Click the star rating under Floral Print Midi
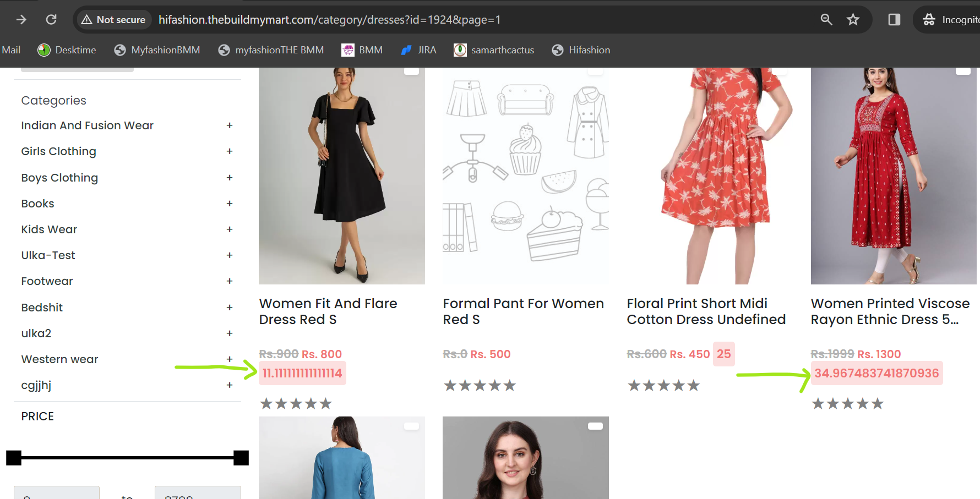This screenshot has width=980, height=499. tap(663, 386)
